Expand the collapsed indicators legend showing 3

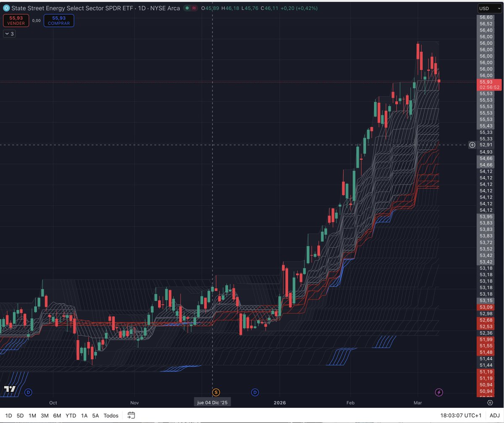(x=9, y=34)
